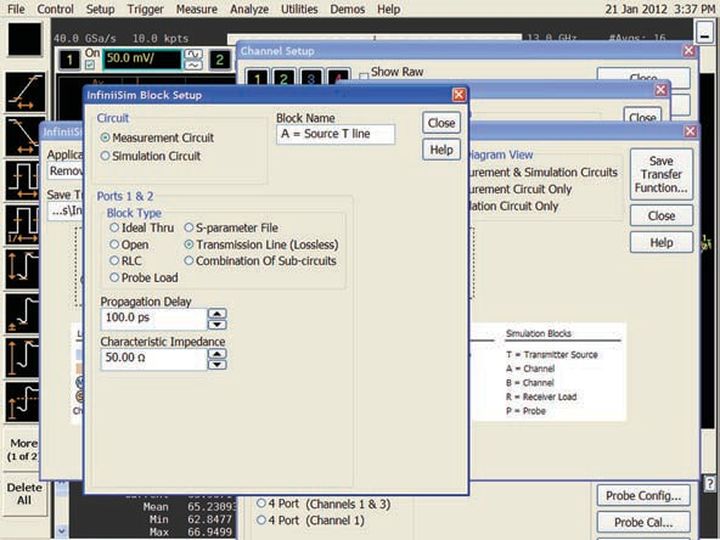Viewport: 720px width, 540px height.
Task: Choose Ideal Thru block type
Action: [114, 227]
